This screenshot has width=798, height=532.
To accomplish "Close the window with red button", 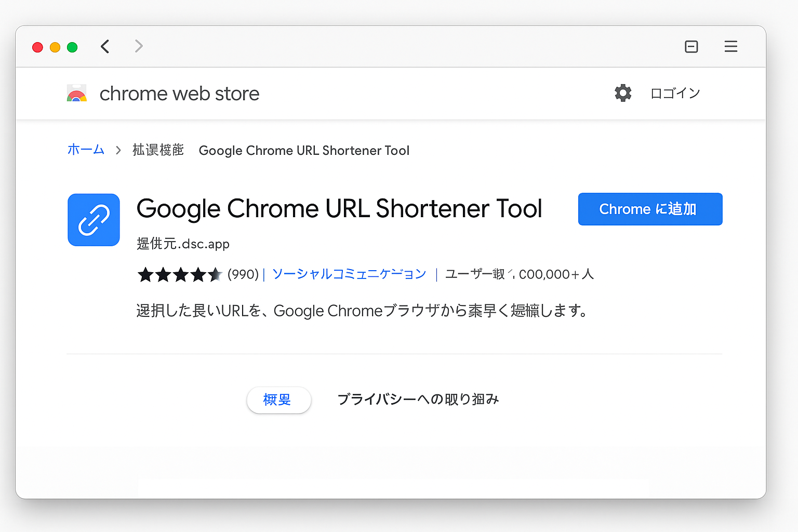I will pos(37,47).
